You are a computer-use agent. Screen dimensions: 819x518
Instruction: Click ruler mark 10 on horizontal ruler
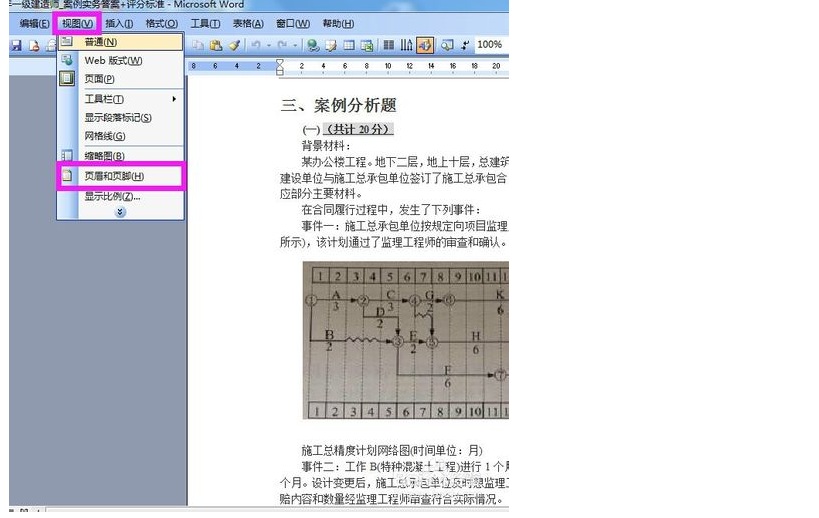point(388,66)
